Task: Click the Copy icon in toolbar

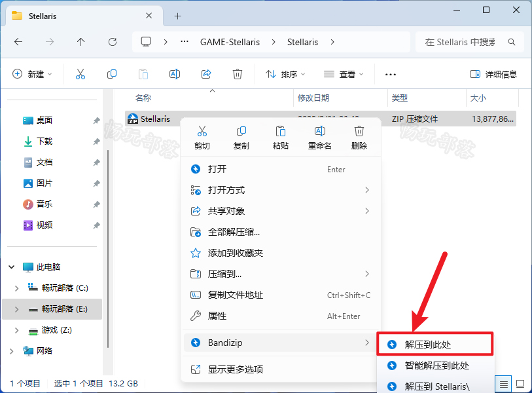Action: click(112, 74)
